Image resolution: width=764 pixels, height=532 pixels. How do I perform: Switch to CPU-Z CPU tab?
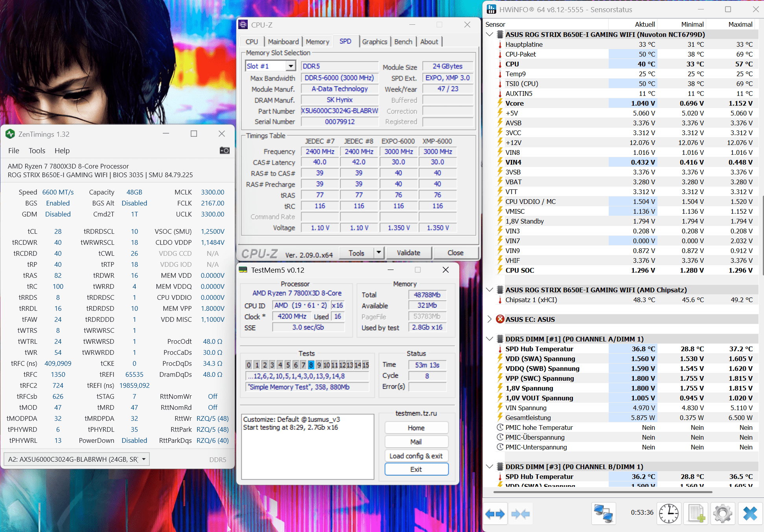pyautogui.click(x=252, y=42)
